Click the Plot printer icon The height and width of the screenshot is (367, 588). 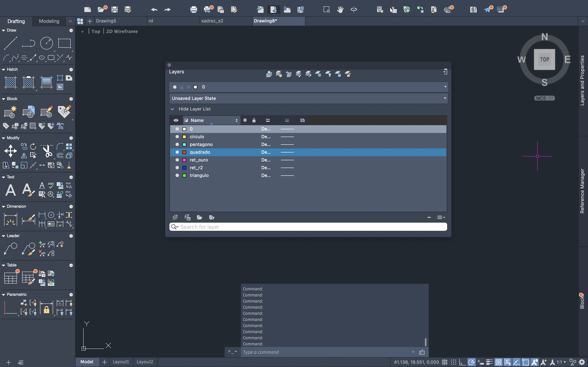click(193, 9)
